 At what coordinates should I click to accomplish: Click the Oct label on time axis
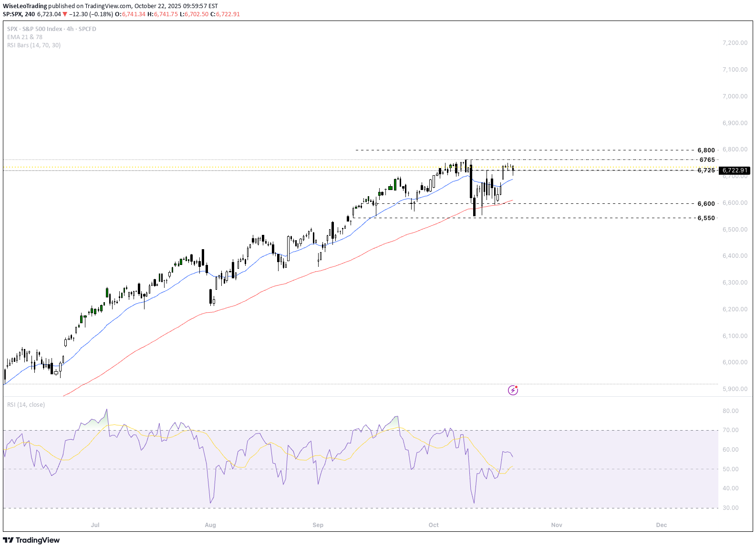click(x=434, y=525)
